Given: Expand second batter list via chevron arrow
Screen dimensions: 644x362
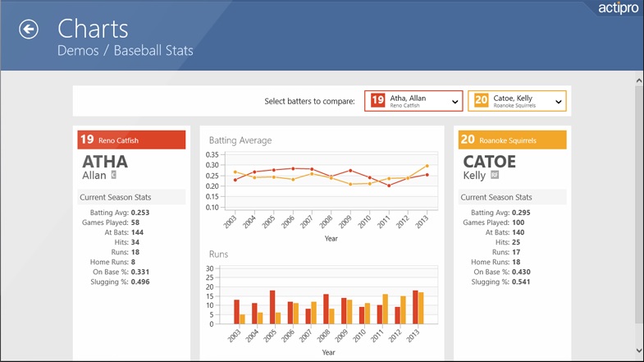Looking at the screenshot, I should [559, 102].
